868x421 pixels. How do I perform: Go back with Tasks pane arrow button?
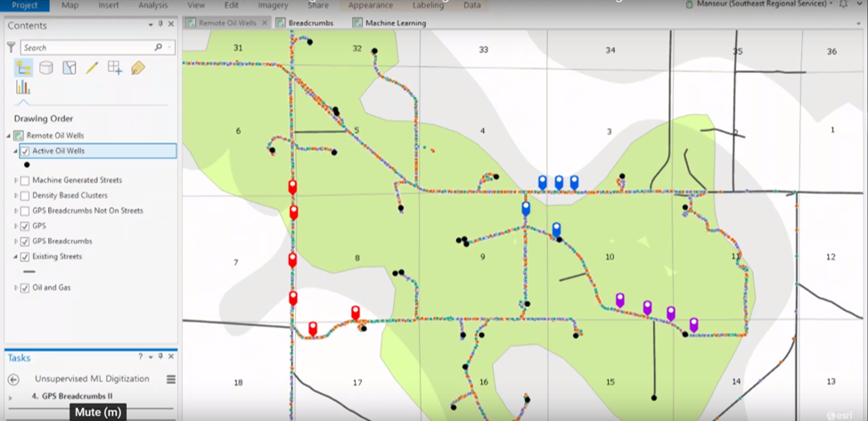[x=14, y=379]
